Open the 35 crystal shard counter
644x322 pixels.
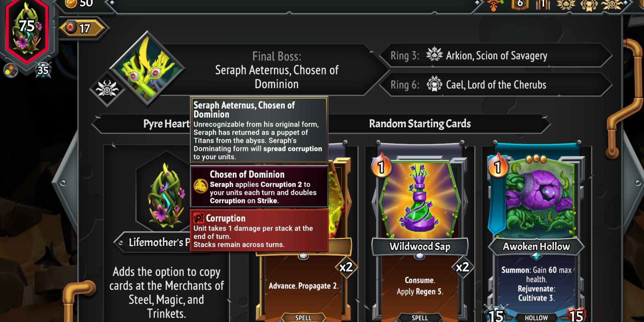click(43, 70)
